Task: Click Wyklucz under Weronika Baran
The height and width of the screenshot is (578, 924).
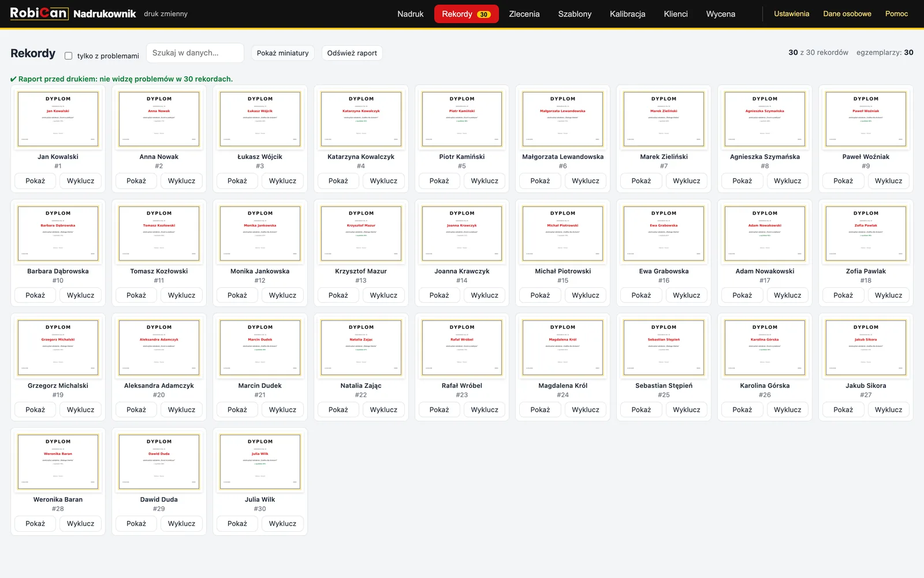Action: (x=80, y=524)
